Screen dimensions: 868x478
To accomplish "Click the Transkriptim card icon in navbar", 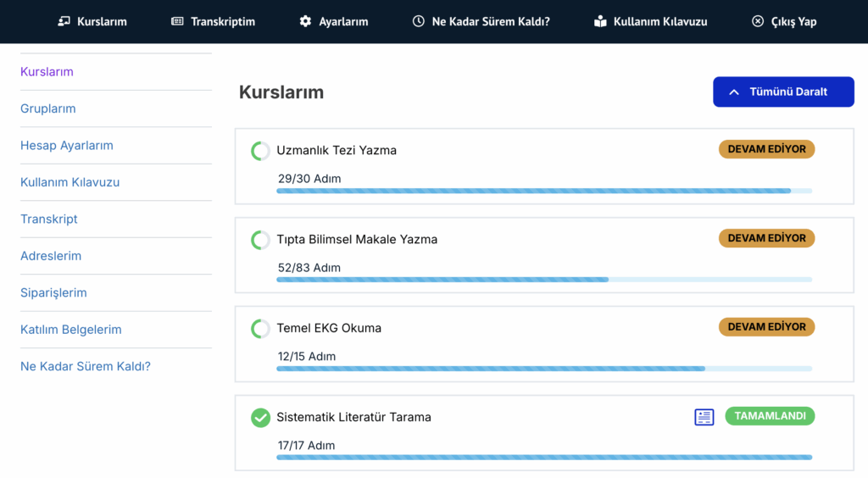I will (177, 21).
